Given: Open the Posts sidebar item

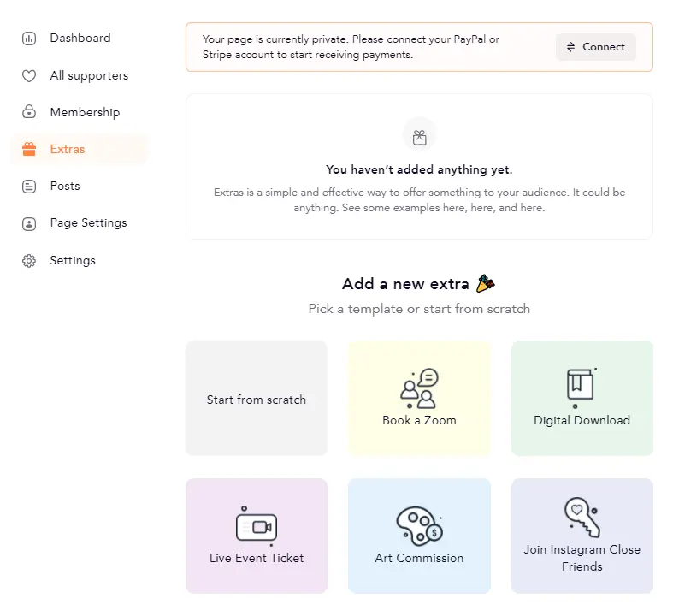Looking at the screenshot, I should [65, 187].
